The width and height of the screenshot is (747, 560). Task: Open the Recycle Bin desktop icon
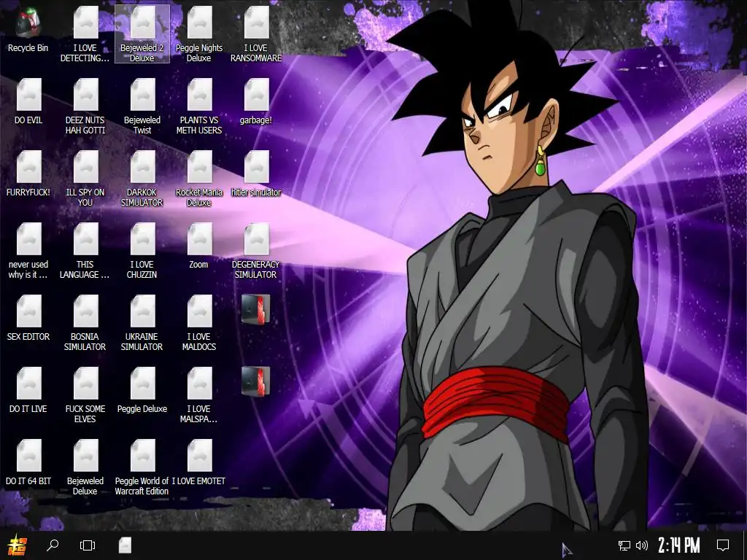(28, 30)
